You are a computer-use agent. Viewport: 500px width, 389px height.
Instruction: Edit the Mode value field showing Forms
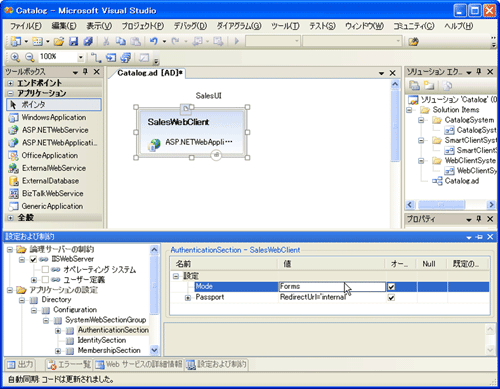coord(332,287)
